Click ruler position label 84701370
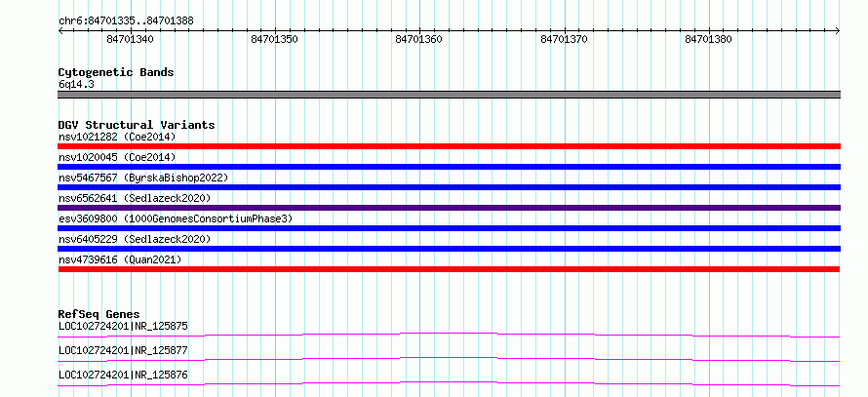This screenshot has height=397, width=868. pos(564,39)
